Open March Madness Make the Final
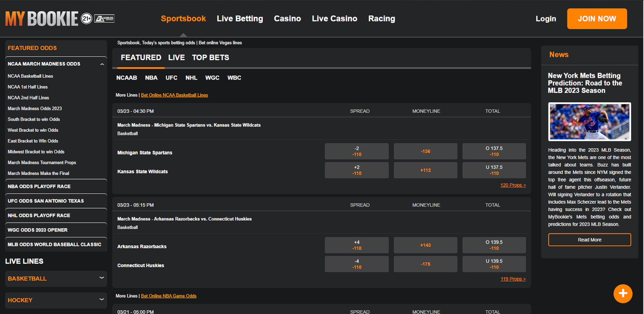 (38, 173)
